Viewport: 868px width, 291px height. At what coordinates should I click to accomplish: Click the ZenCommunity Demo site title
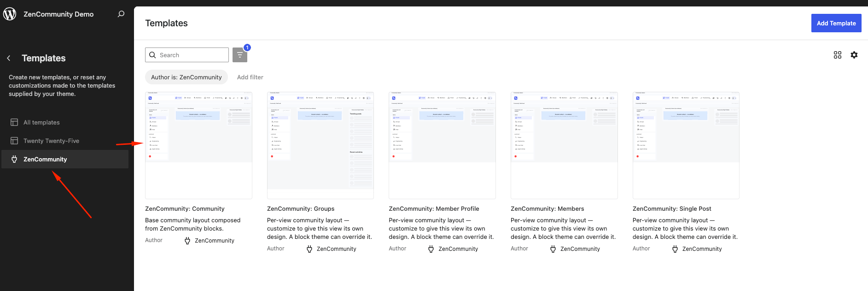click(x=58, y=14)
